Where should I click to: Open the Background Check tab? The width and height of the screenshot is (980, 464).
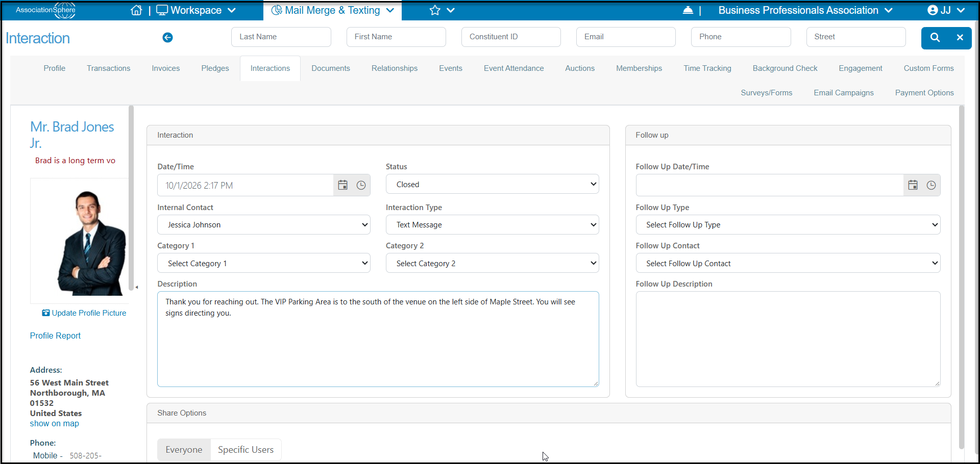pyautogui.click(x=785, y=68)
